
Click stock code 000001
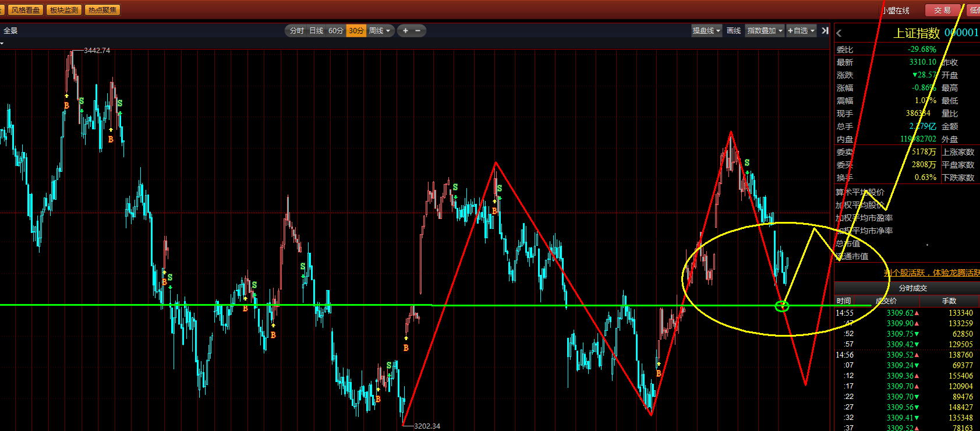pos(962,33)
